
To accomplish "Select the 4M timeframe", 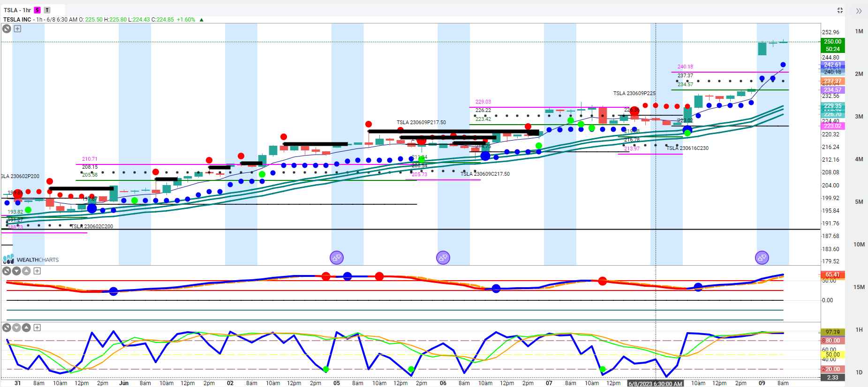I will 859,159.
